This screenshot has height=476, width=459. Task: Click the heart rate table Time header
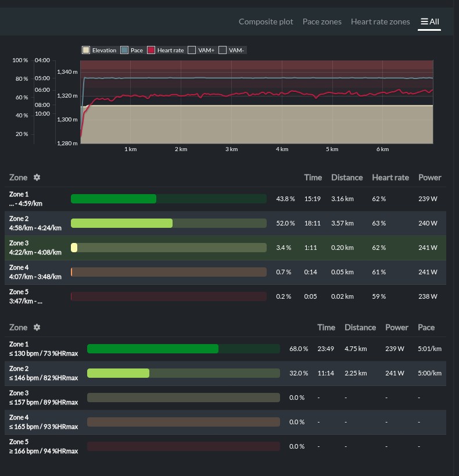click(x=327, y=328)
